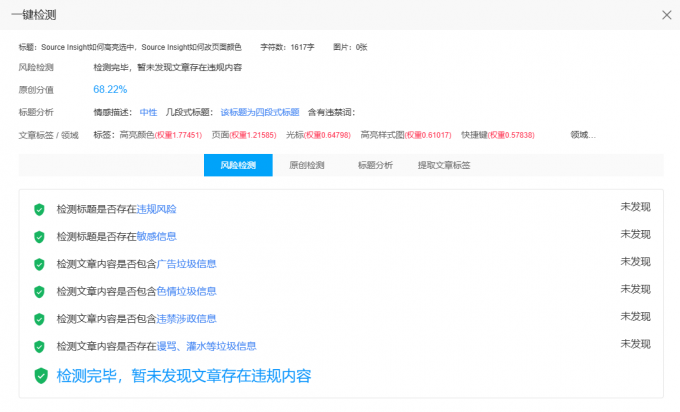This screenshot has width=680, height=412.
Task: Click the large shield icon beside 检测完毕 summary
Action: point(41,376)
